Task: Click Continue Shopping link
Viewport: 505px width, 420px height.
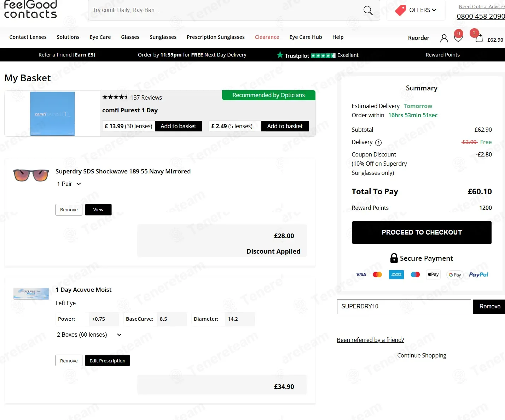Action: (x=422, y=355)
